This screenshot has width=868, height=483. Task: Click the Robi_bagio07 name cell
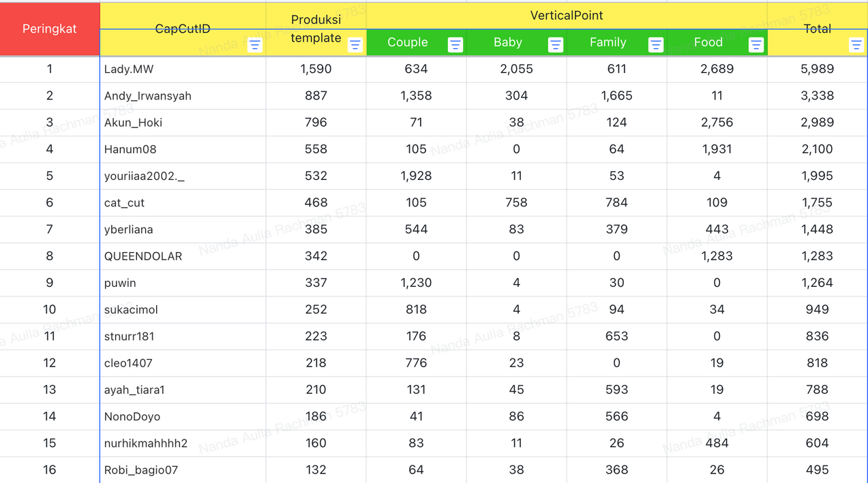tap(183, 470)
